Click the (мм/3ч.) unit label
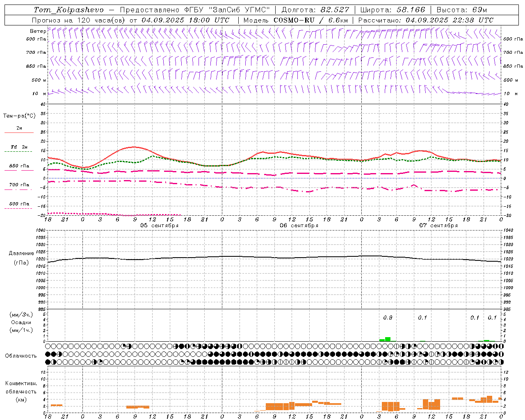Screen dimensions: 525x420 point(21,315)
